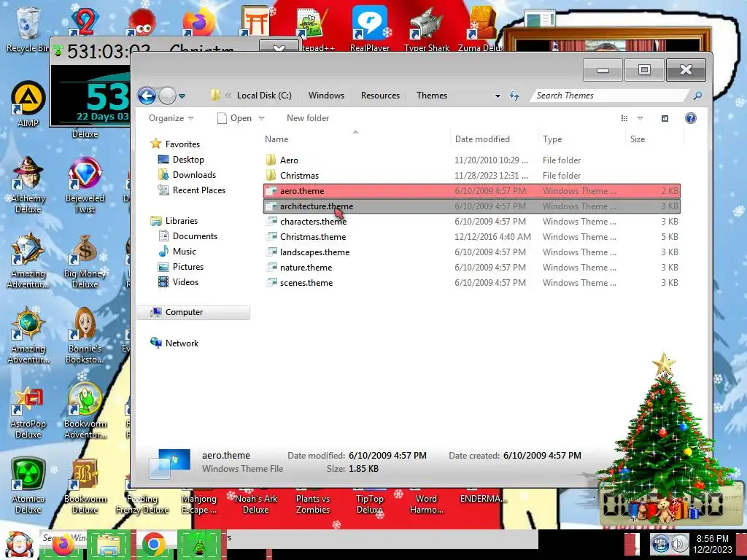Select Network in navigation pane
This screenshot has width=747, height=560.
coord(174,343)
